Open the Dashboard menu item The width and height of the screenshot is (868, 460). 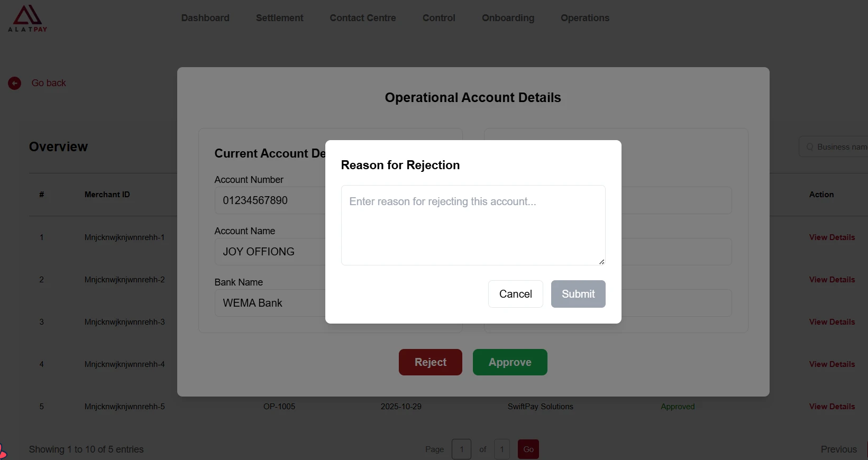[205, 18]
